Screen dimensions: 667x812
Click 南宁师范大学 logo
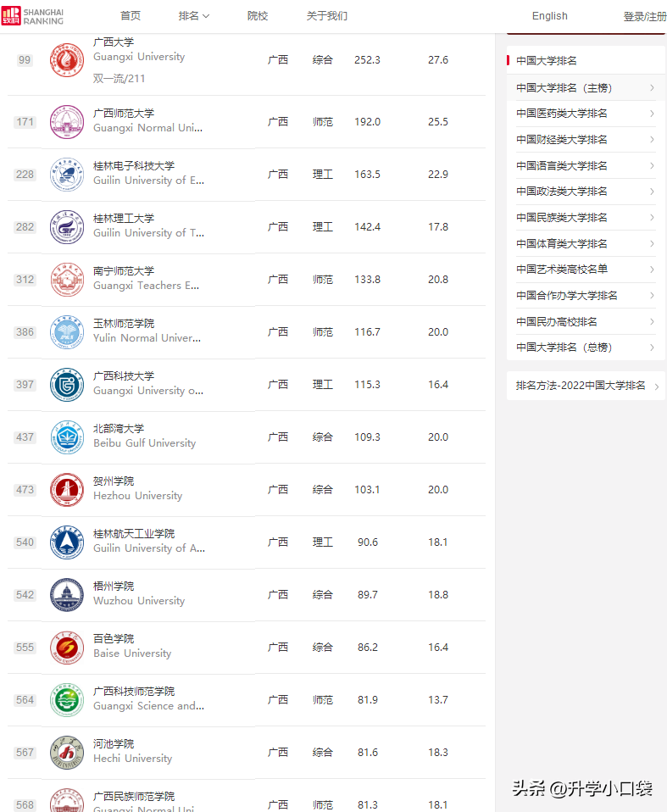[67, 280]
